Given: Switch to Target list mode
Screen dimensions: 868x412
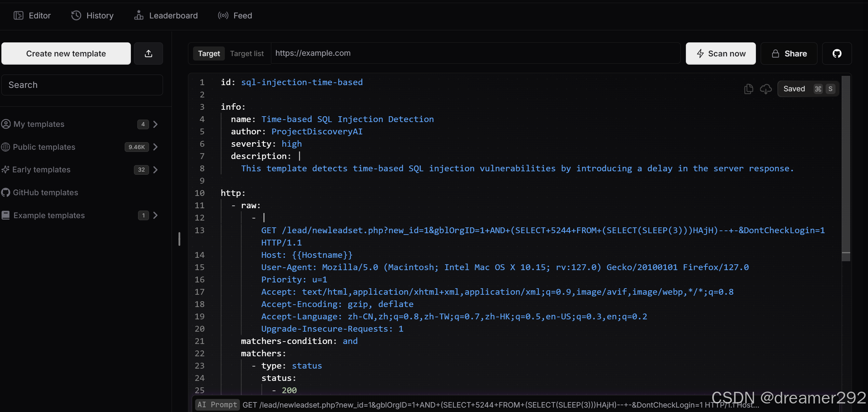Looking at the screenshot, I should point(247,54).
